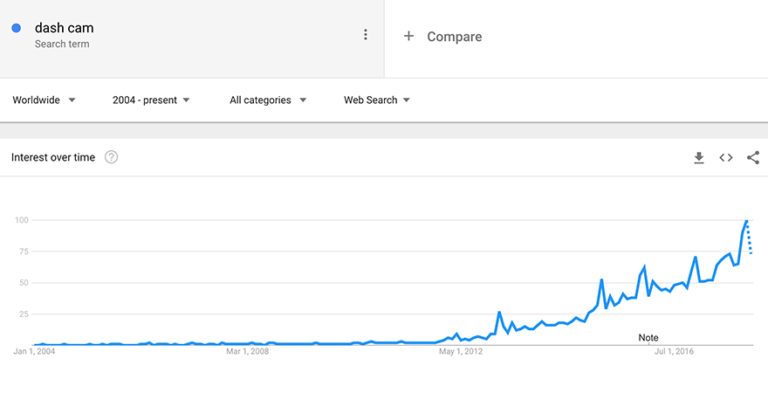768x393 pixels.
Task: Open the 2004 - present date range dropdown
Action: click(x=151, y=100)
